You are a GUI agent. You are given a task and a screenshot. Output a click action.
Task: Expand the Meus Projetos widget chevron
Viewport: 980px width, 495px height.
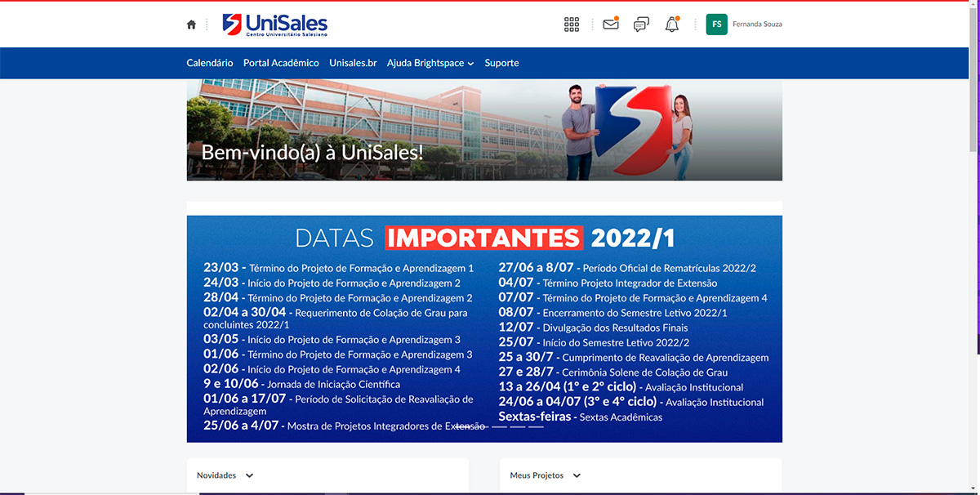pyautogui.click(x=577, y=475)
